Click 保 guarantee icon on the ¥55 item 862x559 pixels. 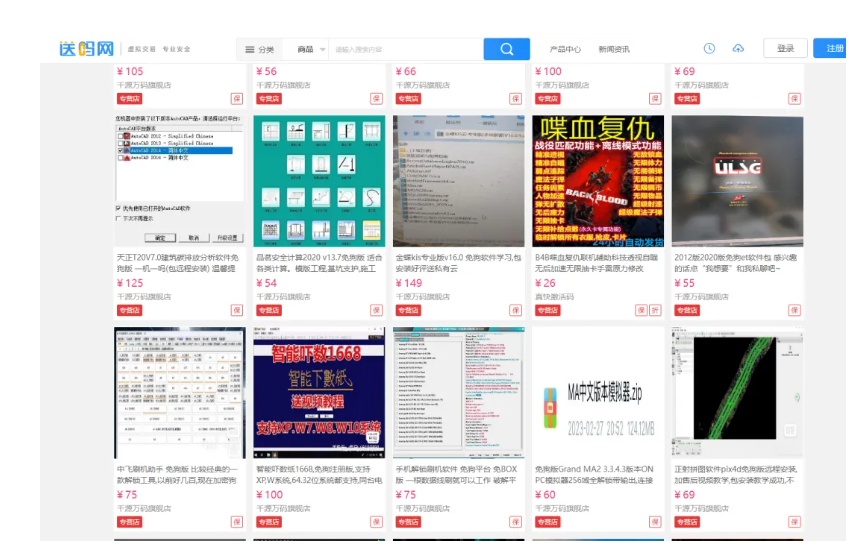tap(794, 311)
